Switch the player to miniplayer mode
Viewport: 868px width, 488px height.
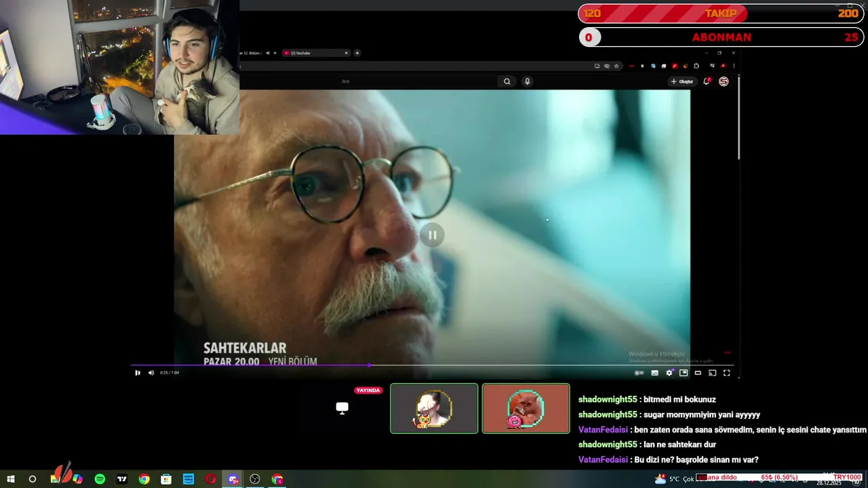[684, 373]
